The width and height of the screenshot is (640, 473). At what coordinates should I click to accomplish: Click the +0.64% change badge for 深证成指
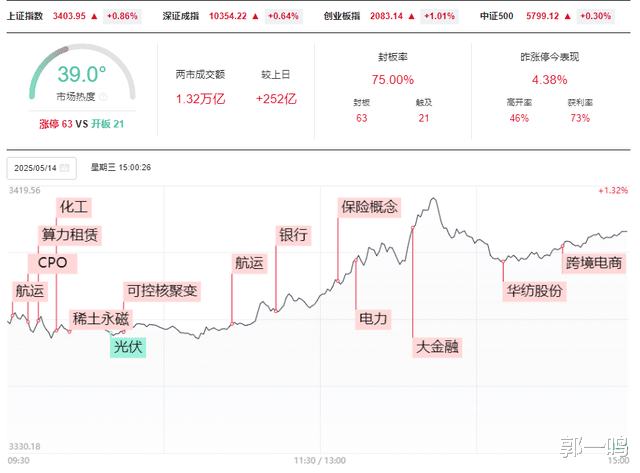(x=285, y=17)
